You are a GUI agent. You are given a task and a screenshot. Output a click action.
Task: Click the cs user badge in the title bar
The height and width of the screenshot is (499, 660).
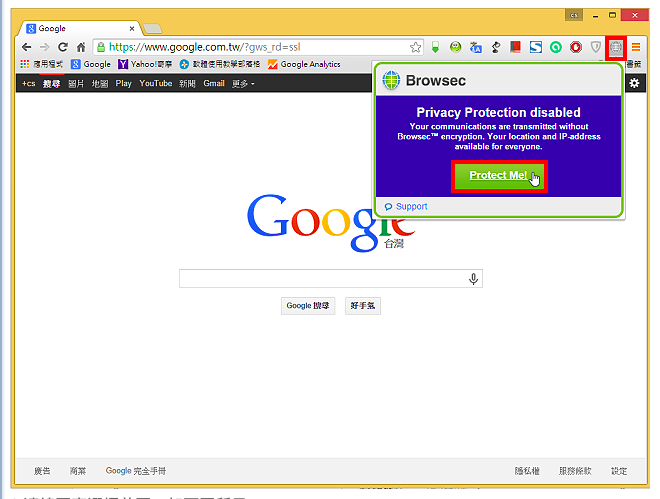(x=574, y=15)
